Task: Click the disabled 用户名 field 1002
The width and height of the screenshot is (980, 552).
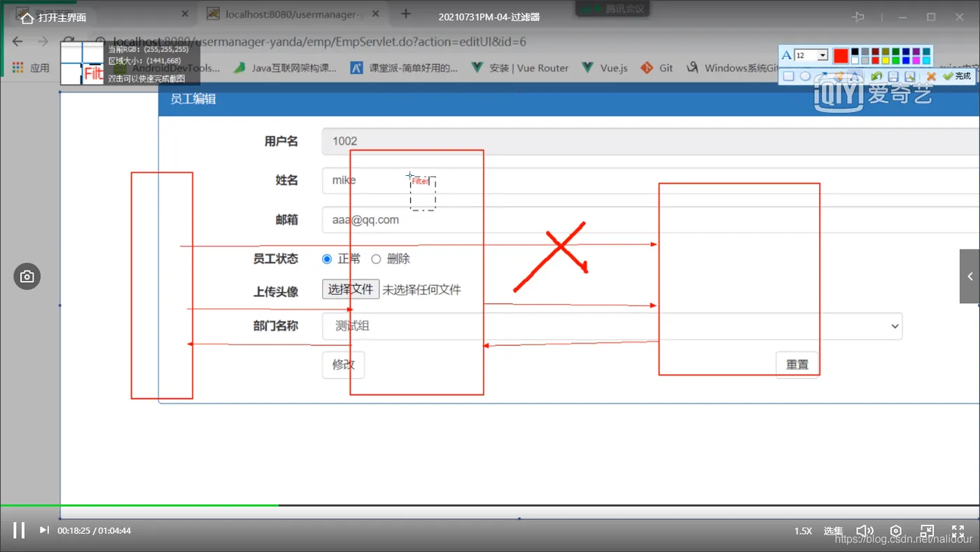Action: 651,141
